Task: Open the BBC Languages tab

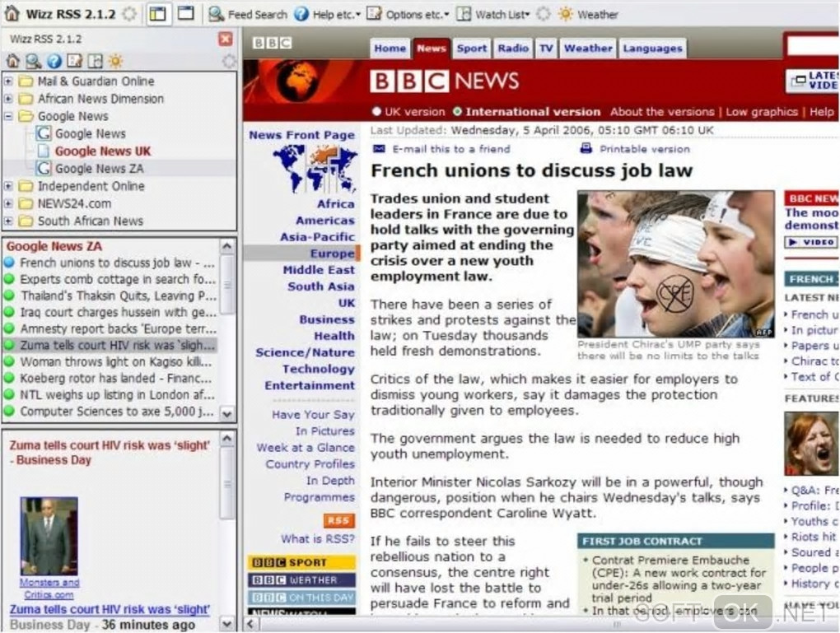Action: 652,49
